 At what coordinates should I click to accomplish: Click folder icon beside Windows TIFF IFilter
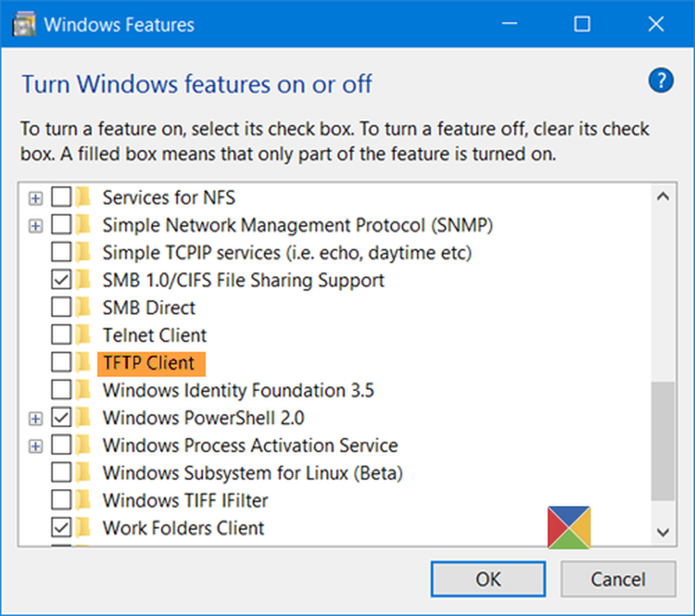84,500
